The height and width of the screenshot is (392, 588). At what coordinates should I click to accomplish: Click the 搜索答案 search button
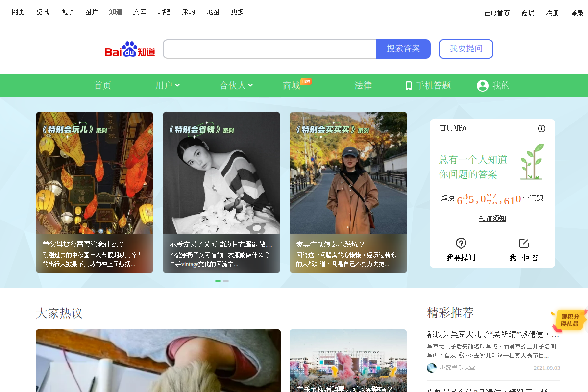[403, 49]
